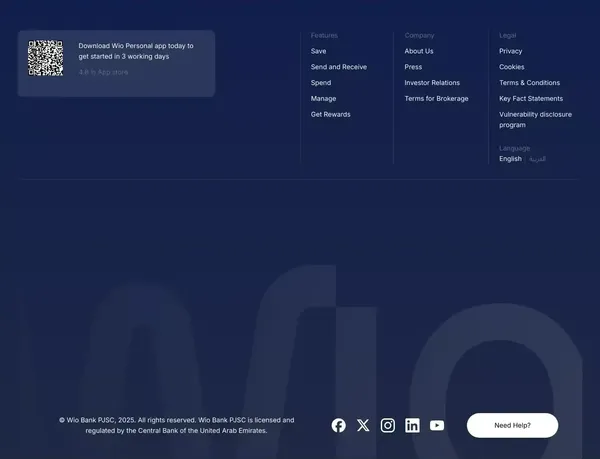The image size is (600, 459).
Task: Open the LinkedIn social icon
Action: [412, 425]
